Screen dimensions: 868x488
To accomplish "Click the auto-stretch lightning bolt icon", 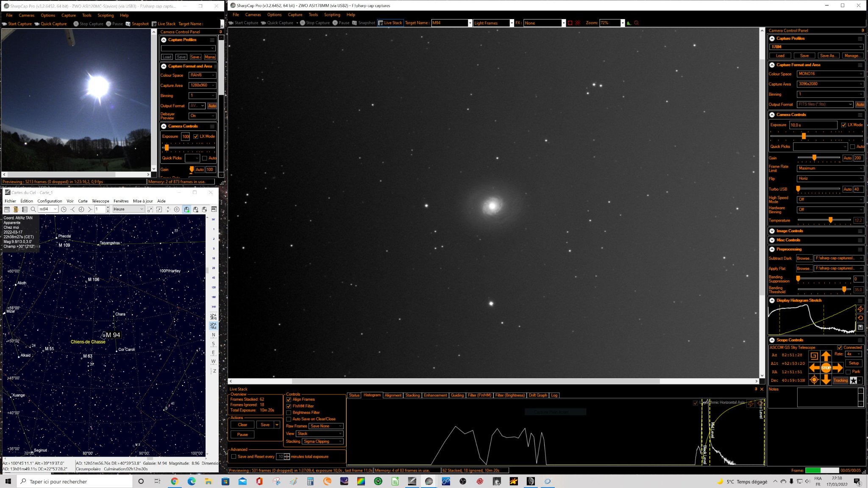I will (860, 309).
